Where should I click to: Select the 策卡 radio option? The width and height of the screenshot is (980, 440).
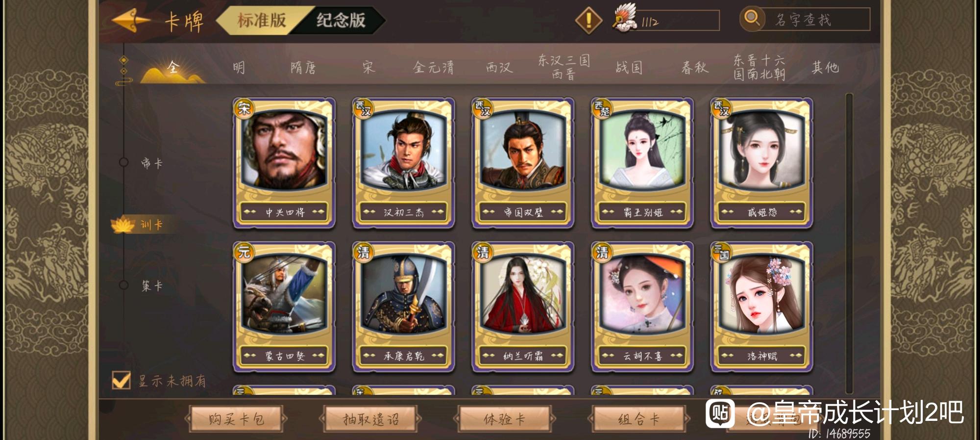123,285
